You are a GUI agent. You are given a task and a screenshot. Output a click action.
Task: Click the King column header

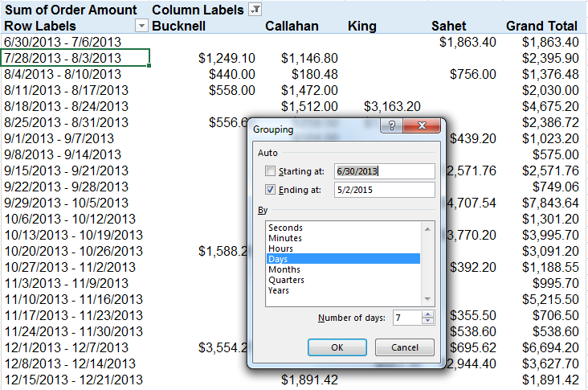[x=361, y=26]
